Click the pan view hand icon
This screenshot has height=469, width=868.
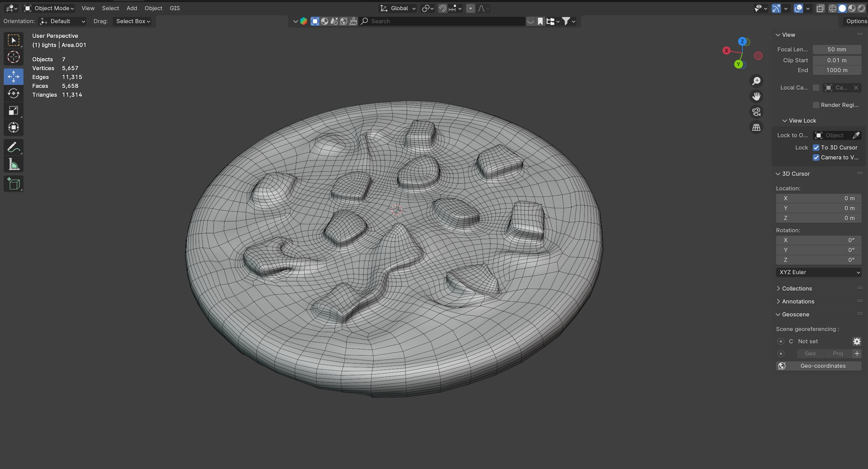pyautogui.click(x=756, y=96)
